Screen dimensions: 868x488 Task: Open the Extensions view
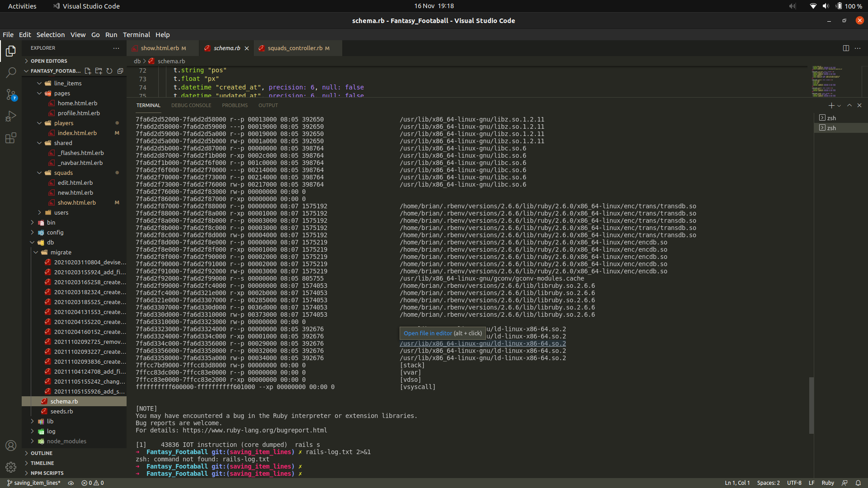[11, 138]
